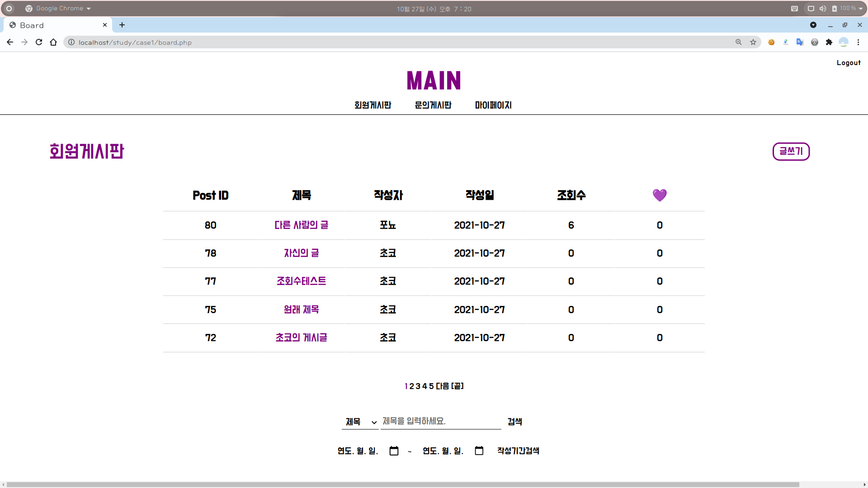This screenshot has width=868, height=488.
Task: Open Chrome three-dot menu
Action: 858,42
